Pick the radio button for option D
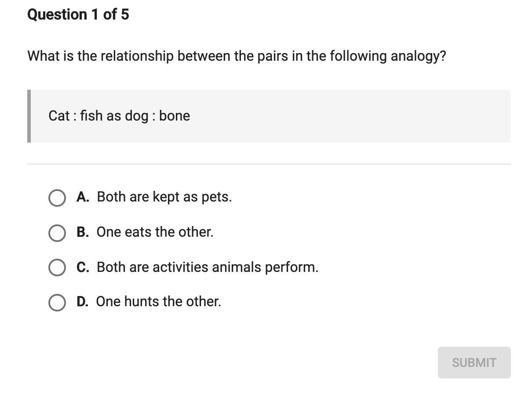This screenshot has height=403, width=532. tap(57, 302)
